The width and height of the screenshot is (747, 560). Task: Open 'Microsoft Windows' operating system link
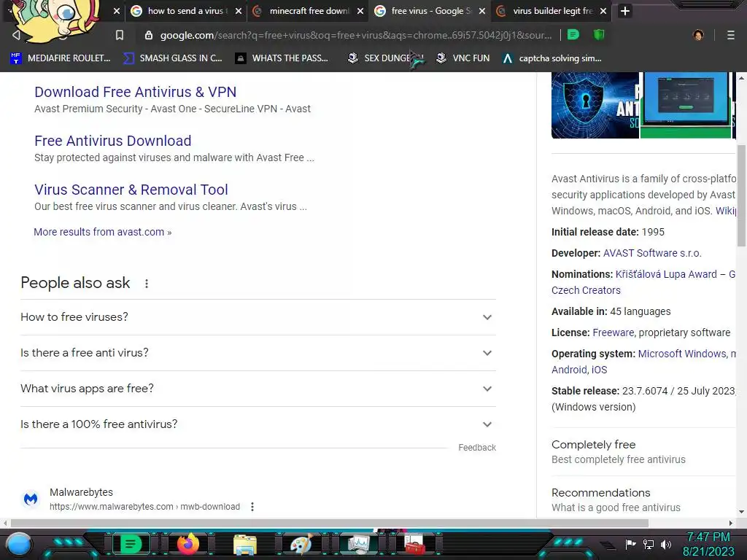[682, 354]
